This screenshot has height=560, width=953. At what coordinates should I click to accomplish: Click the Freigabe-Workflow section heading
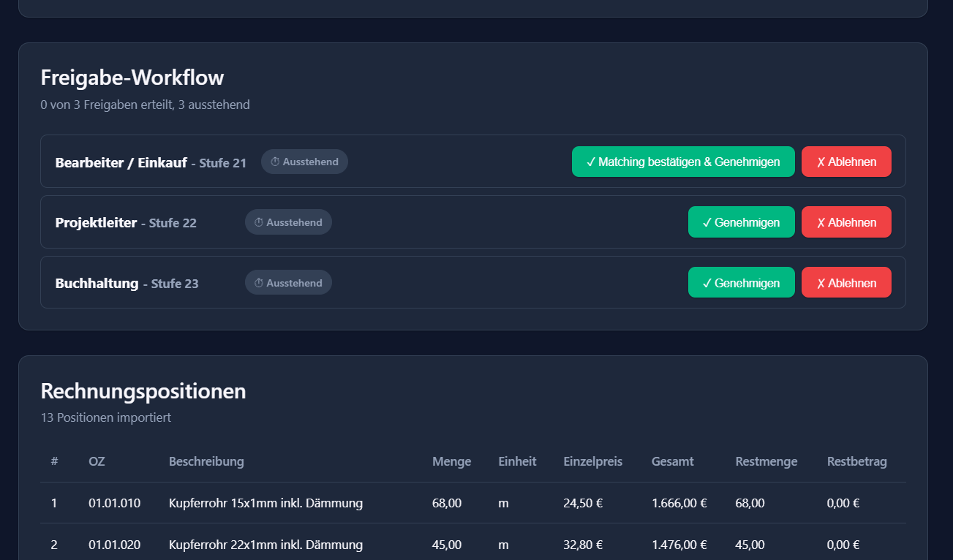click(132, 77)
